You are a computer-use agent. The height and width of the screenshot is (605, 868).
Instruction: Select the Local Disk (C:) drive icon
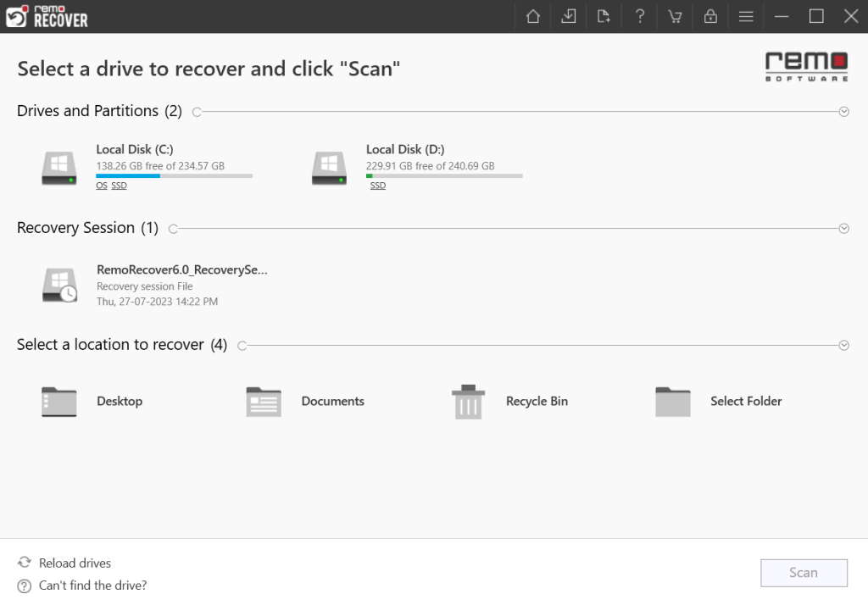pyautogui.click(x=59, y=169)
